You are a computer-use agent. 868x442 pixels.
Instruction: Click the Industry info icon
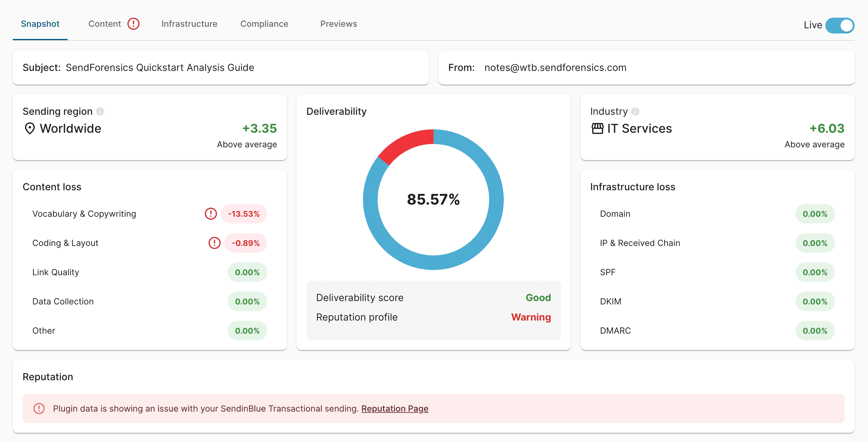point(635,111)
